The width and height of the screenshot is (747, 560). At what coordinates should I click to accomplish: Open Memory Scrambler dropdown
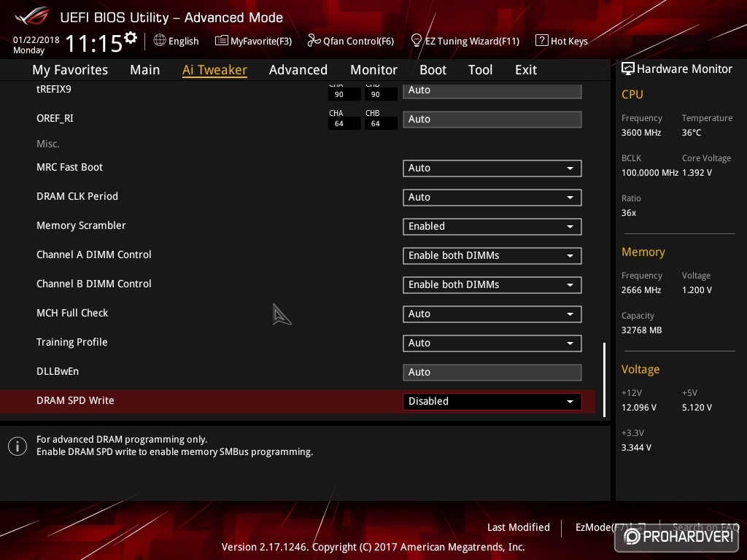(x=492, y=227)
